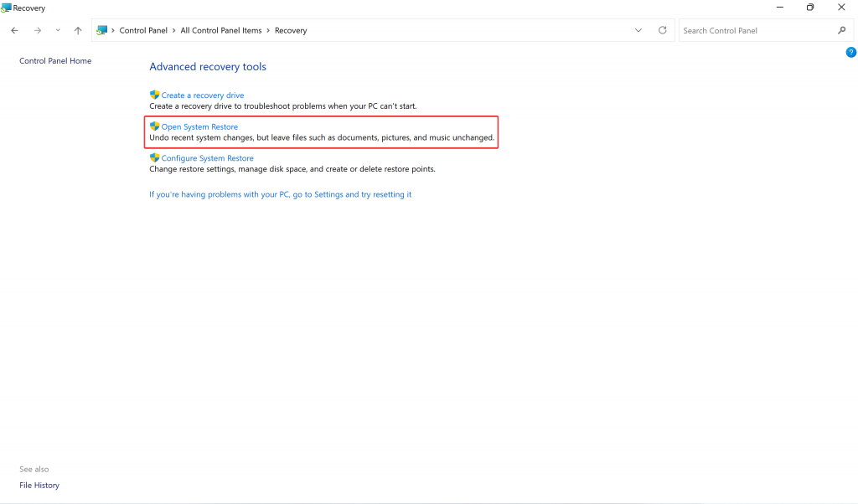The image size is (858, 504).
Task: Click the Recovery window title icon
Action: [6, 8]
